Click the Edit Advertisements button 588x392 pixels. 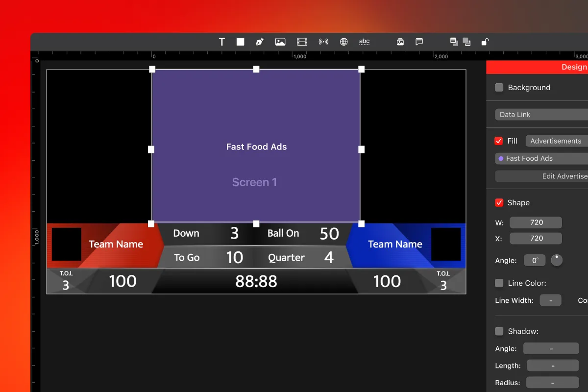click(x=541, y=176)
